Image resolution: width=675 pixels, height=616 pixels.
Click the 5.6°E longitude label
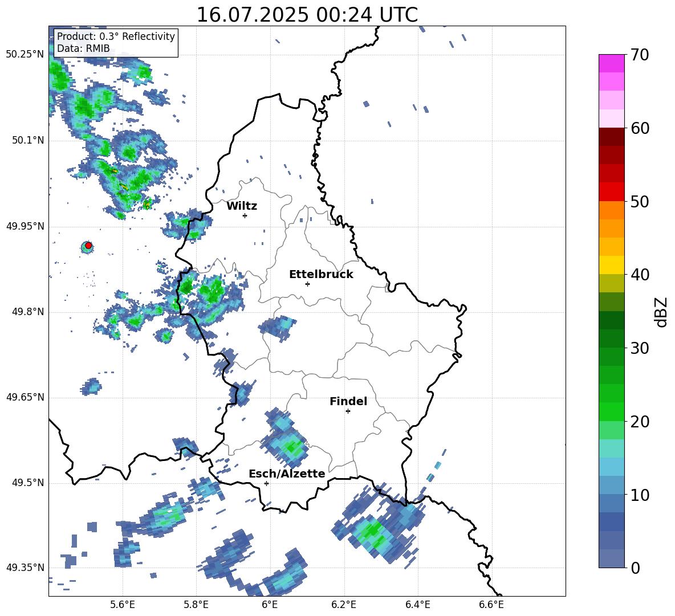pos(123,605)
